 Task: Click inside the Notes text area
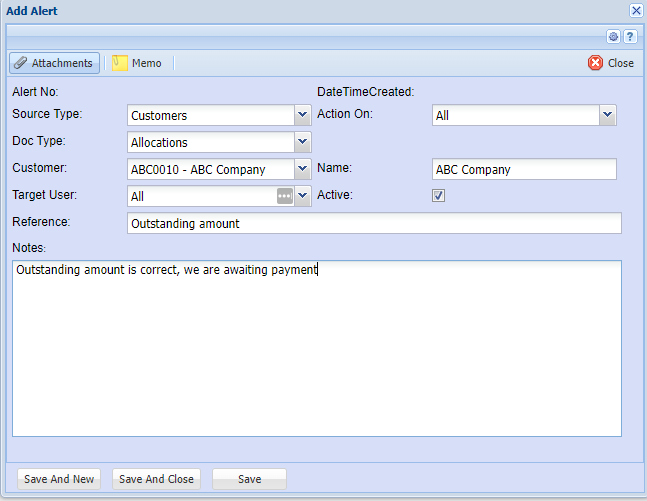click(316, 350)
